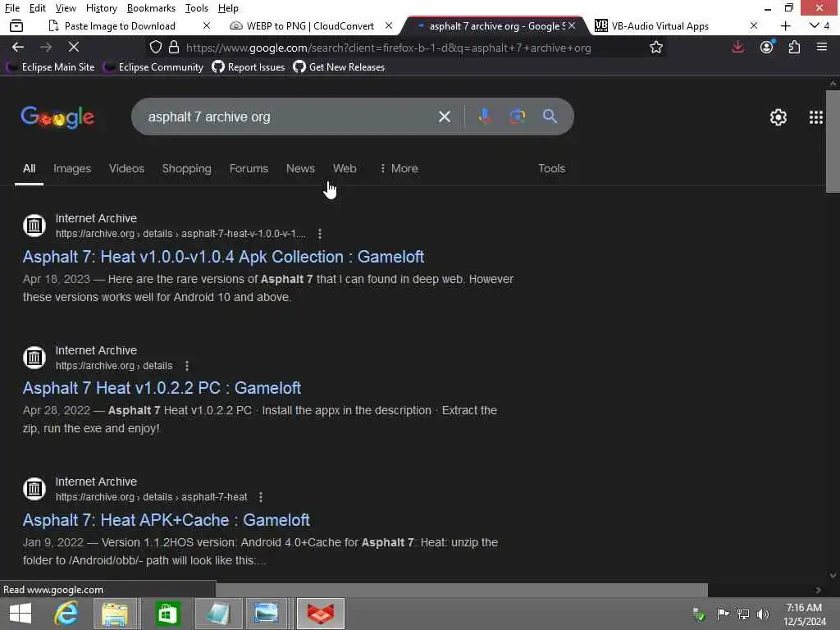Image resolution: width=840 pixels, height=630 pixels.
Task: Open the History menu
Action: (x=101, y=8)
